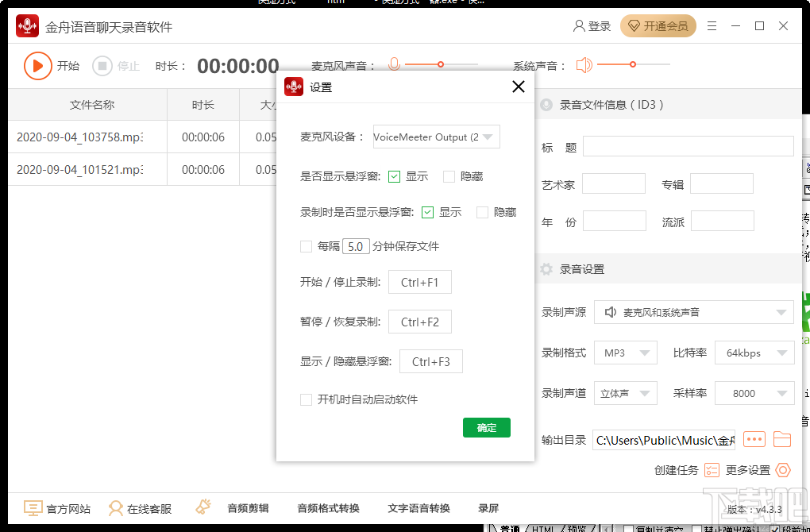Enable auto-start software on boot
The image size is (810, 532).
(x=306, y=399)
